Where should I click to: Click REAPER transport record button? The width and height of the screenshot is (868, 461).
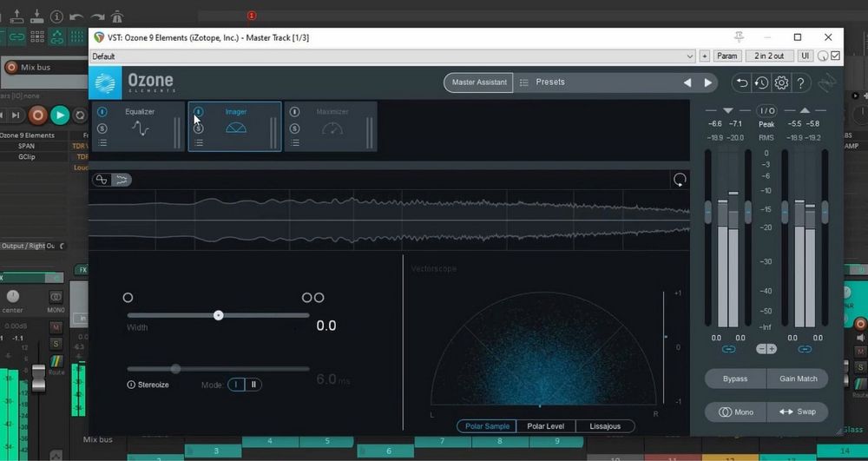click(x=37, y=115)
